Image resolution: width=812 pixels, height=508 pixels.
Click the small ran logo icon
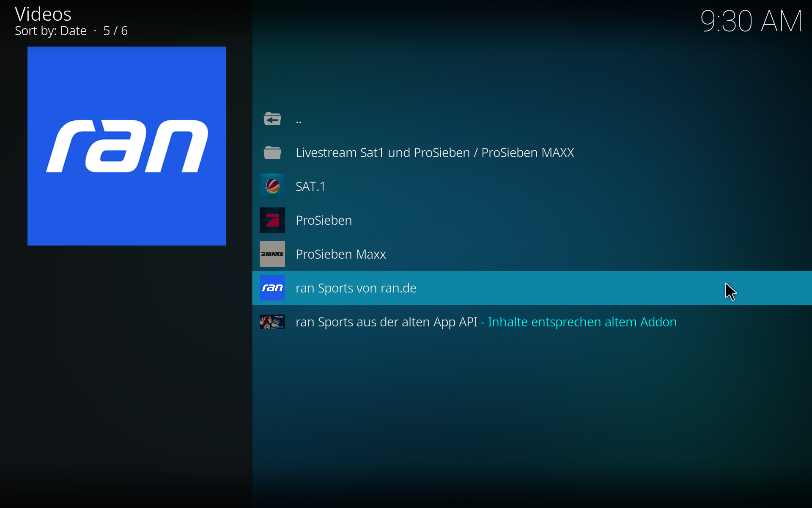[x=272, y=288]
